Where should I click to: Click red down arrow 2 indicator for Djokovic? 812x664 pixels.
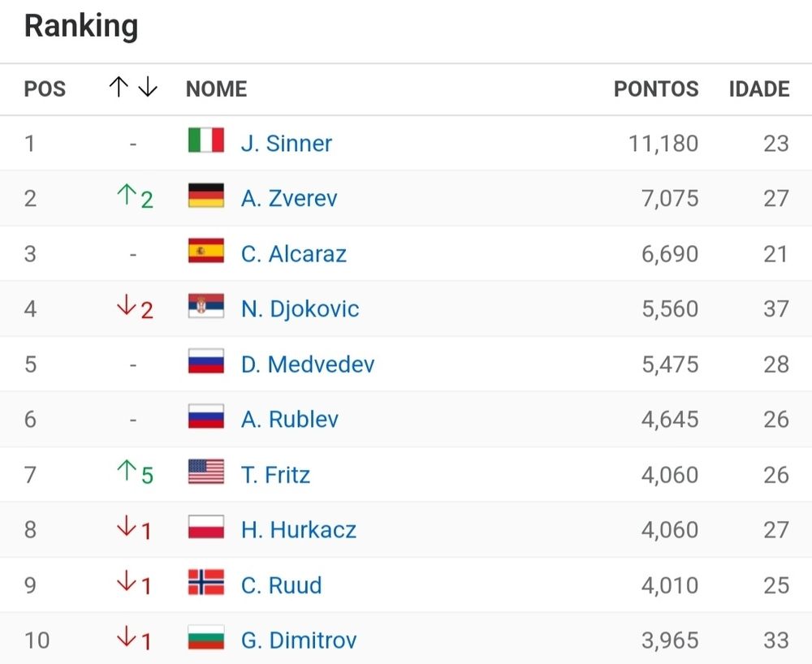pyautogui.click(x=135, y=308)
